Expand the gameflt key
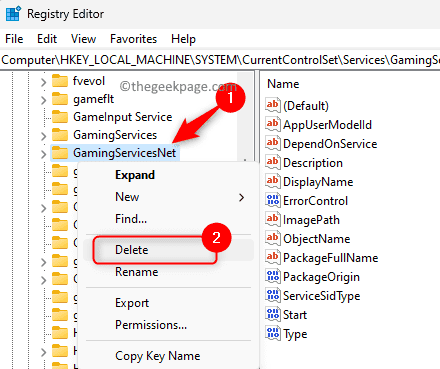This screenshot has height=369, width=440. pyautogui.click(x=43, y=100)
